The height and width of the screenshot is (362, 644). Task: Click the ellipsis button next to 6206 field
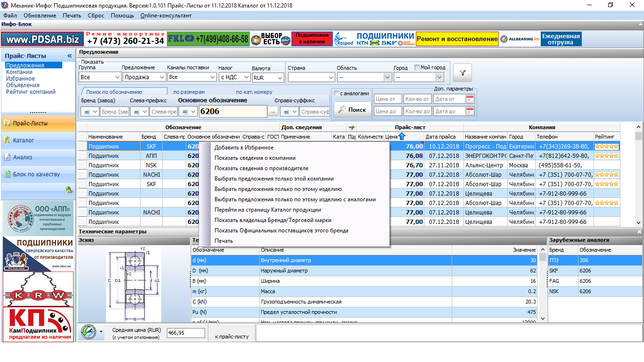coord(273,112)
